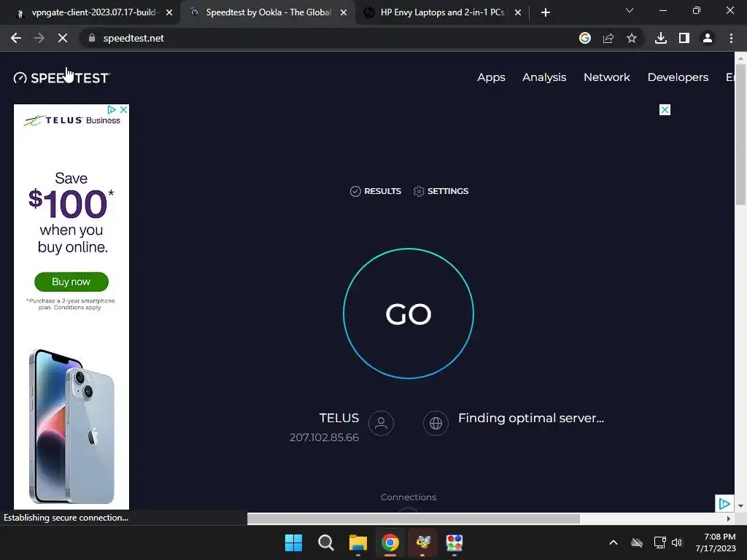
Task: Click the globe server selection icon
Action: (436, 423)
